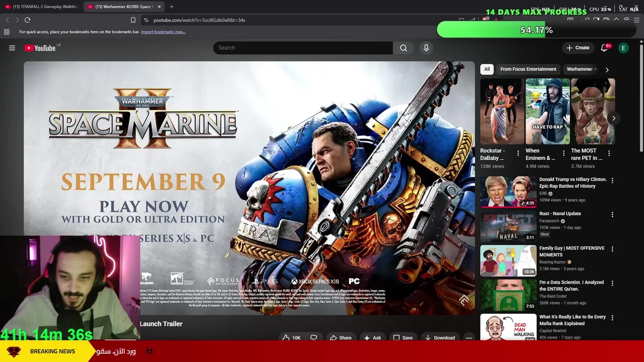Open the notifications bell

604,48
